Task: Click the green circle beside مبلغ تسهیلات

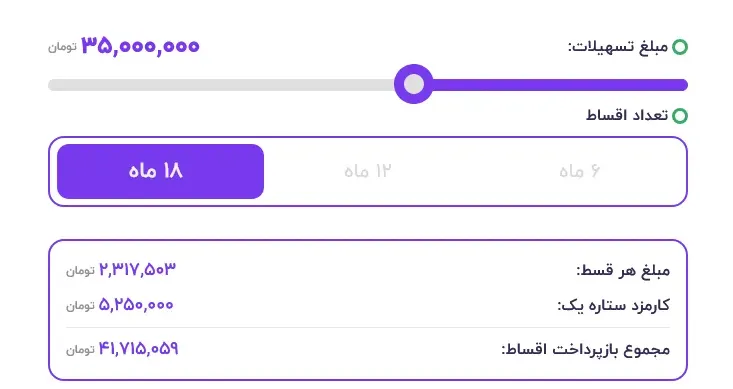Action: [x=680, y=47]
